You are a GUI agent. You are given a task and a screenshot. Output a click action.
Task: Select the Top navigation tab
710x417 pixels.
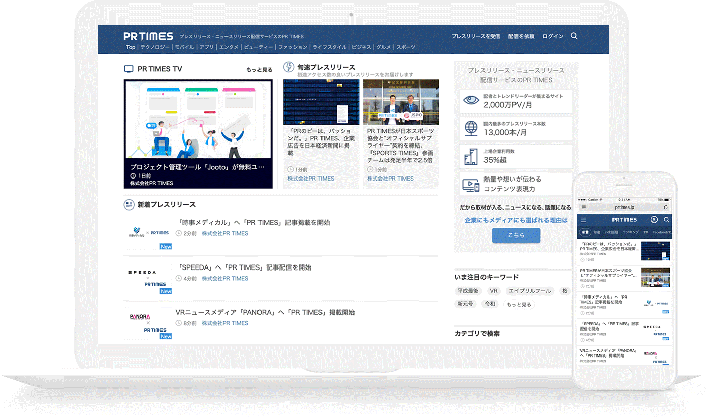pyautogui.click(x=130, y=47)
